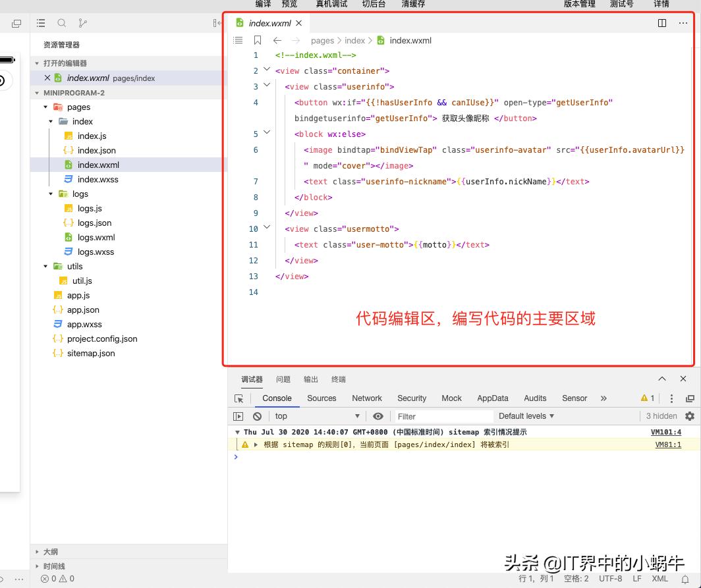Click the errors and warnings indicator in status bar
Image resolution: width=701 pixels, height=588 pixels.
pyautogui.click(x=57, y=578)
